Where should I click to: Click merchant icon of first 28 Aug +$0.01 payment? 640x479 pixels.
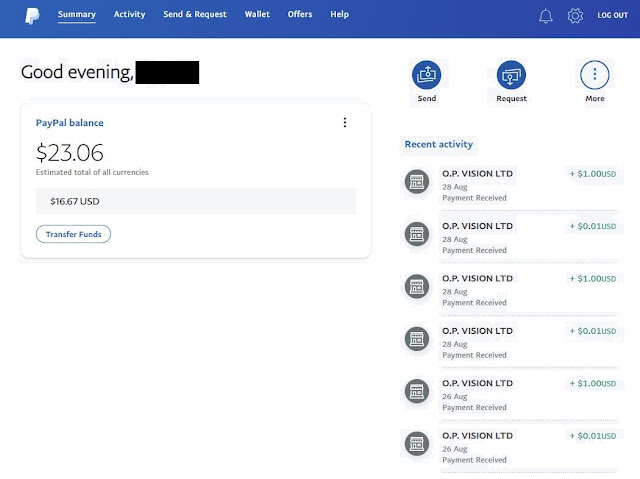[417, 234]
